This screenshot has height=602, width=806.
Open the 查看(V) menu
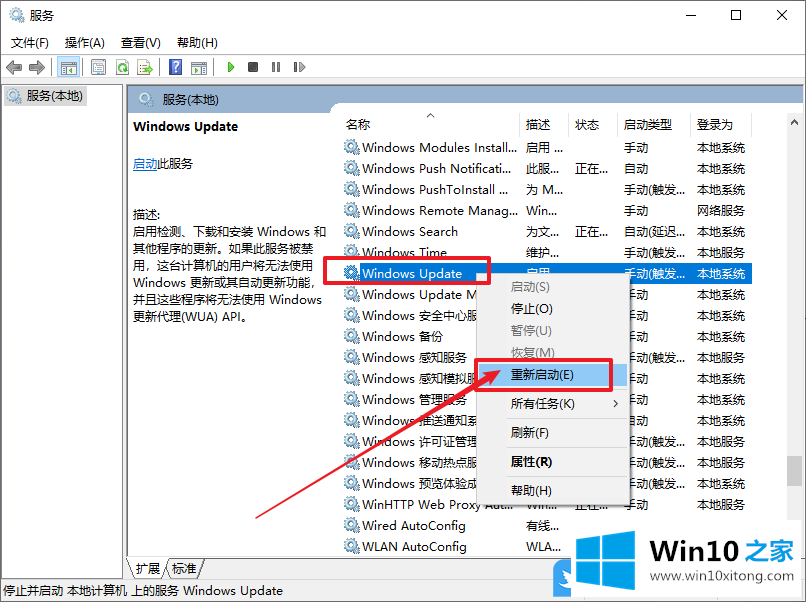[140, 43]
